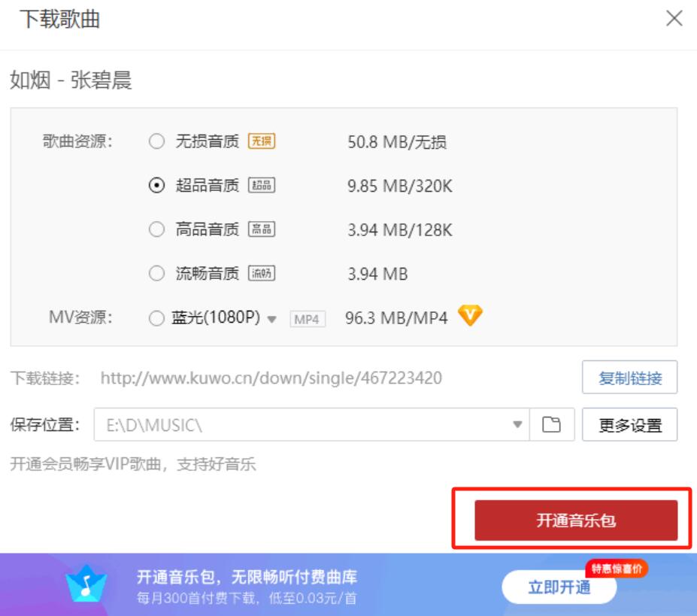697x616 pixels.
Task: Click the blue music note logo in banner
Action: tap(86, 584)
